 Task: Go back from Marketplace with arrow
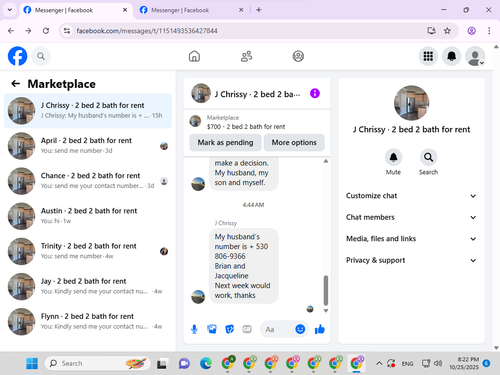[x=15, y=84]
